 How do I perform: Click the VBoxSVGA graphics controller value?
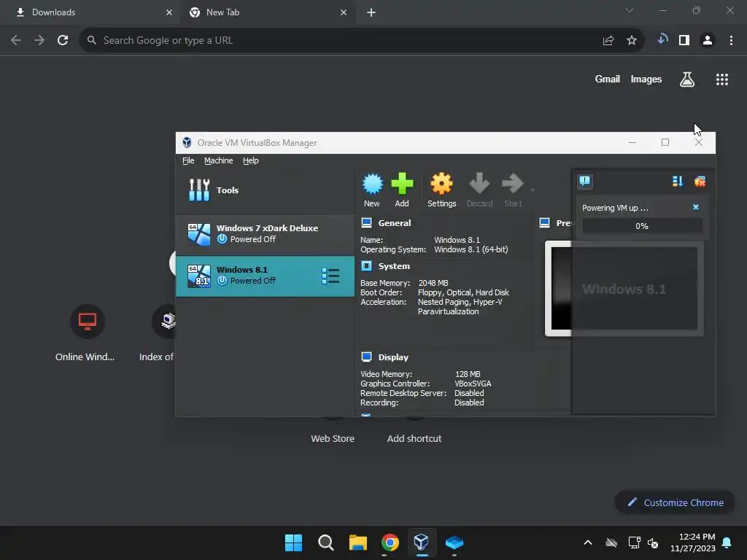click(x=473, y=384)
